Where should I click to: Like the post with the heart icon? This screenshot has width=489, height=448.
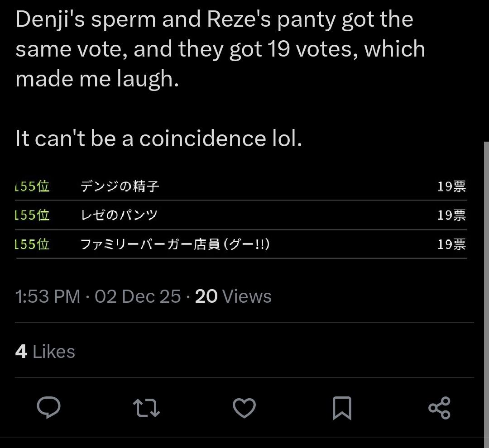[244, 407]
